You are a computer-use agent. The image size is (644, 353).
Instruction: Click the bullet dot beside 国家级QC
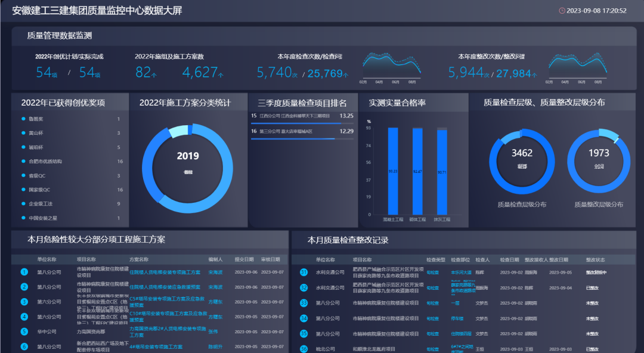pos(23,190)
